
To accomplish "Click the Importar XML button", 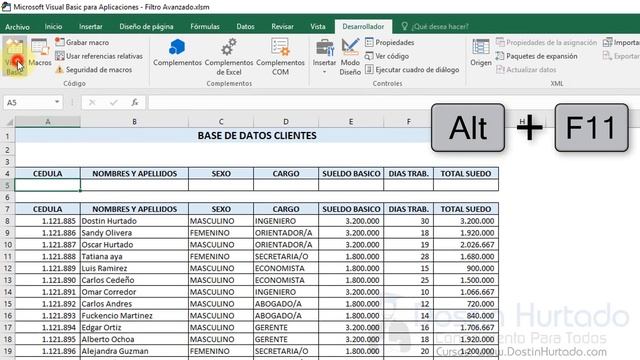I will (x=621, y=42).
